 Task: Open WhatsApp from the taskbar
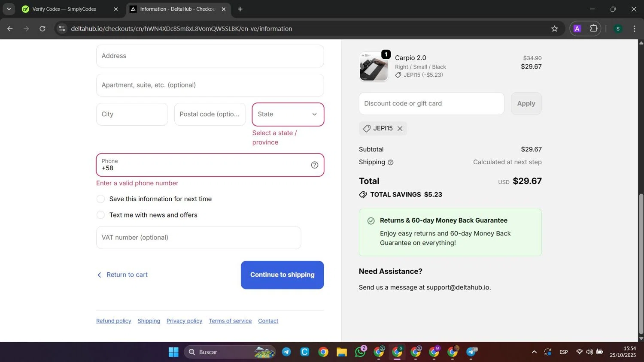[x=360, y=352]
